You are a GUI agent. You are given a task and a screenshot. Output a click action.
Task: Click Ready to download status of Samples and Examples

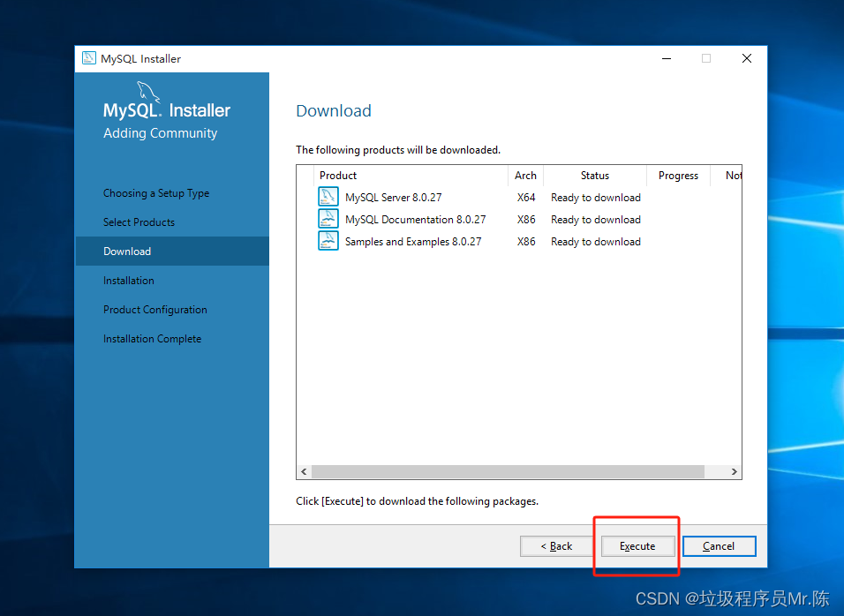[x=596, y=242]
